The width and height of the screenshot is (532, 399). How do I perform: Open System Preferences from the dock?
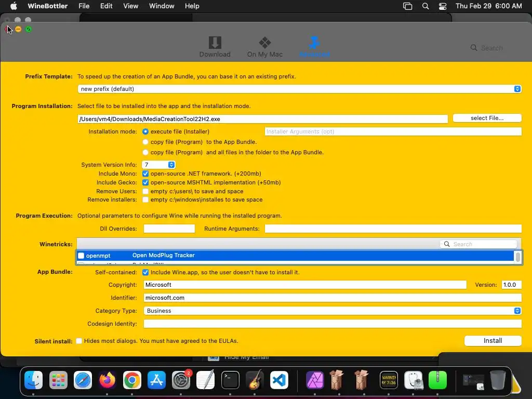[x=181, y=380]
